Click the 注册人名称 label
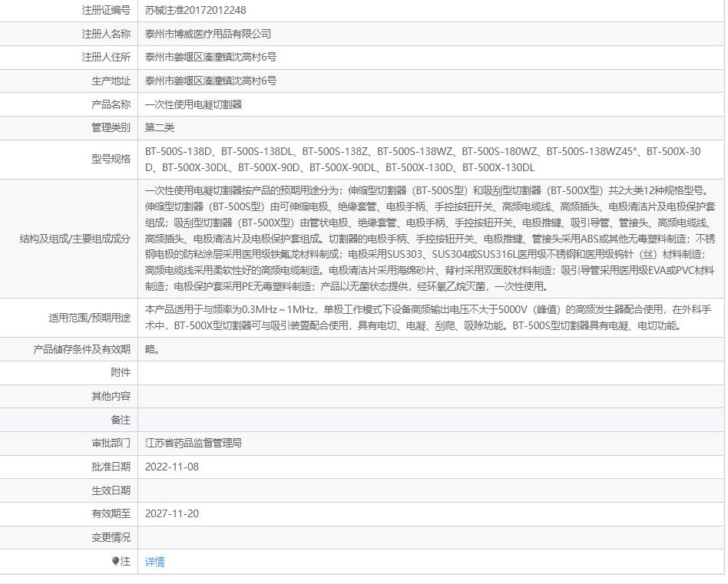Viewport: 728px width, 584px height. (x=106, y=34)
